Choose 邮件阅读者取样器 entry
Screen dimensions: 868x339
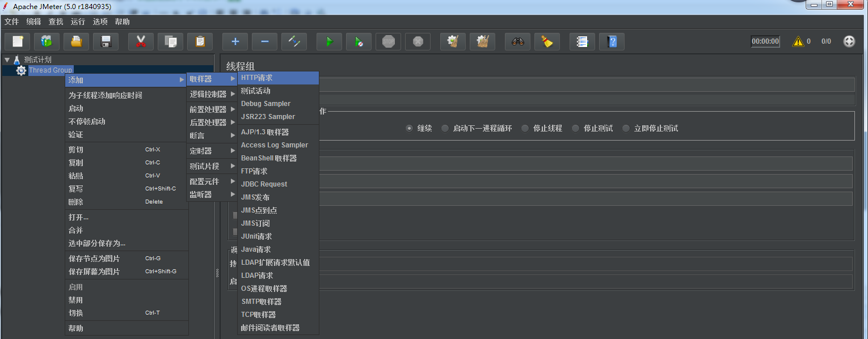point(278,328)
